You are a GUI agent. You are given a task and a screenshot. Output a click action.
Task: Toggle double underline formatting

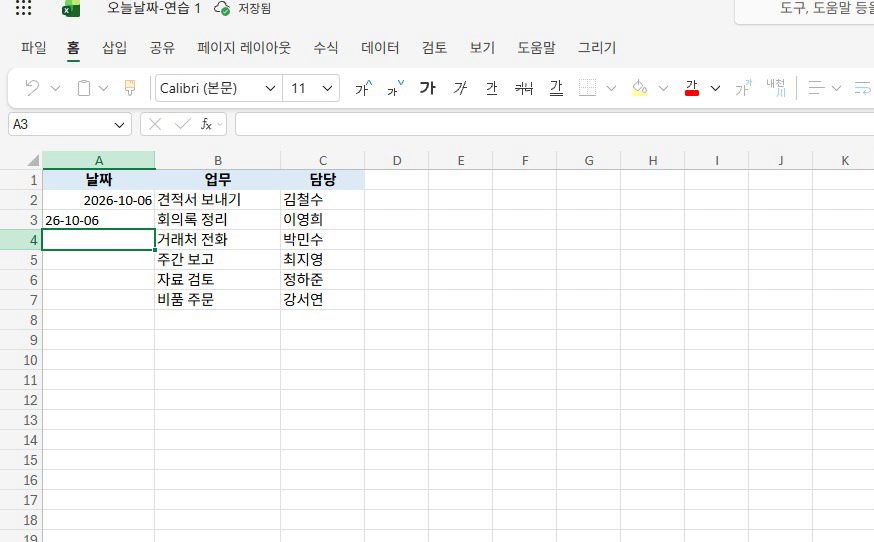[x=556, y=88]
